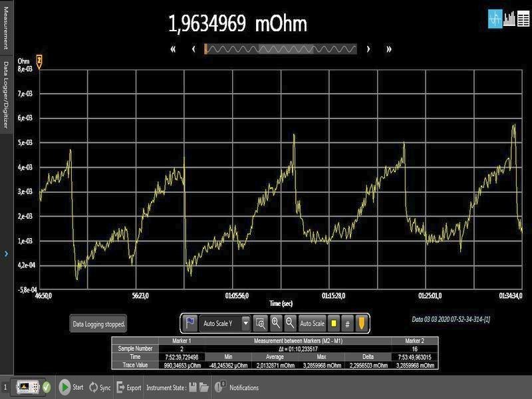
Task: Click the Marker 1 time 7:52:39,729498
Action: [x=182, y=357]
